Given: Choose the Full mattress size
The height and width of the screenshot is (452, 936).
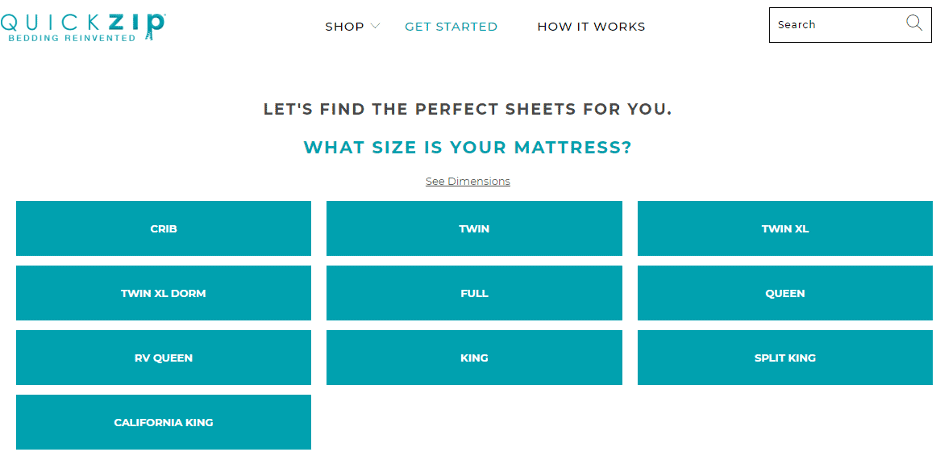Looking at the screenshot, I should pyautogui.click(x=474, y=293).
